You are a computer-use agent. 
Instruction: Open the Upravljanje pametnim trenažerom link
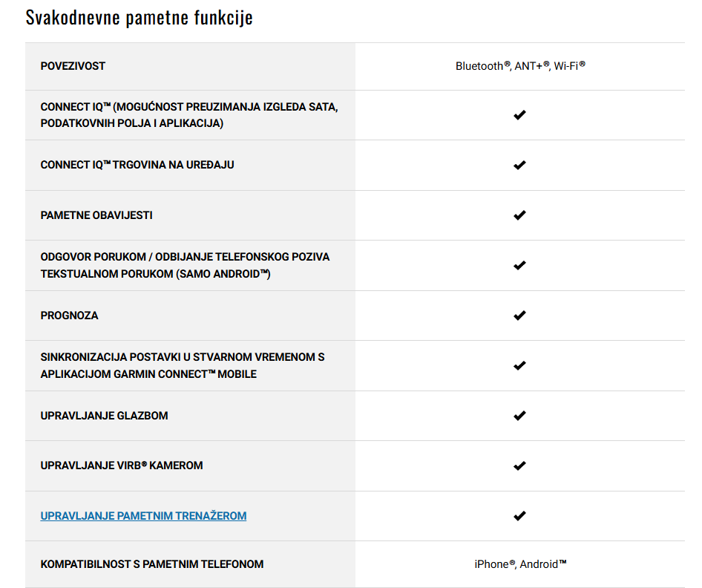click(143, 516)
